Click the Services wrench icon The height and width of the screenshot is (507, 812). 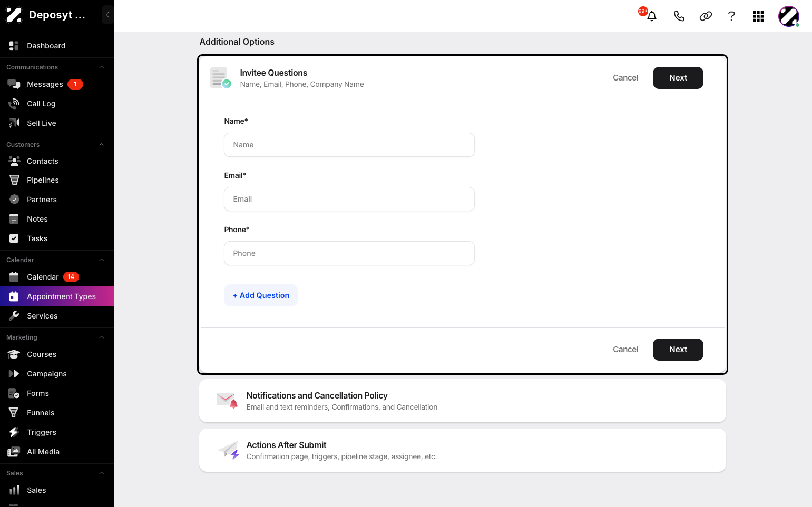14,316
